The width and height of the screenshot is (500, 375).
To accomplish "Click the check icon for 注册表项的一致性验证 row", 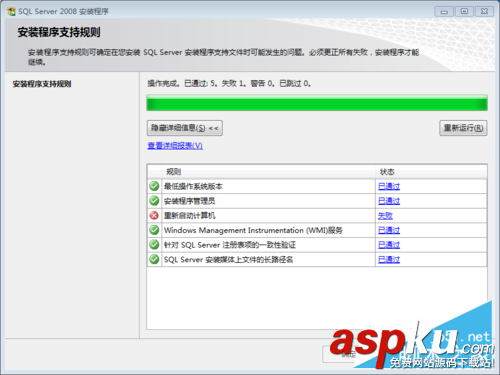I will 154,245.
